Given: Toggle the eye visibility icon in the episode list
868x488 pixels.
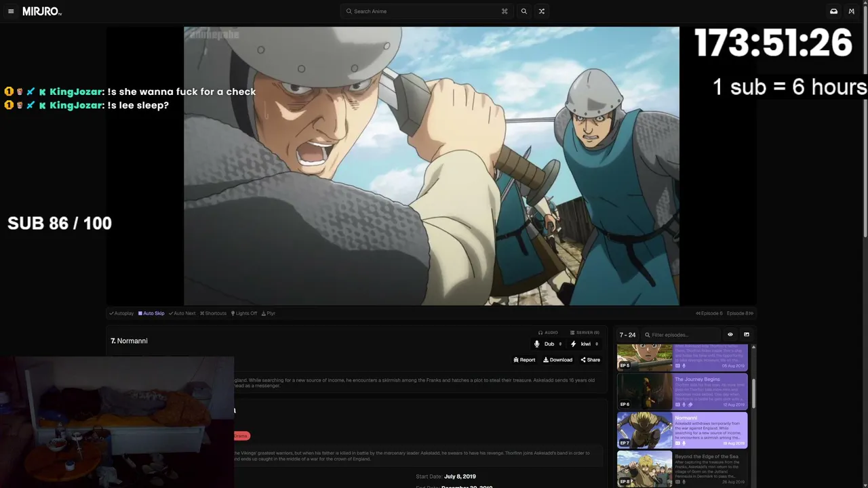Looking at the screenshot, I should pos(730,335).
